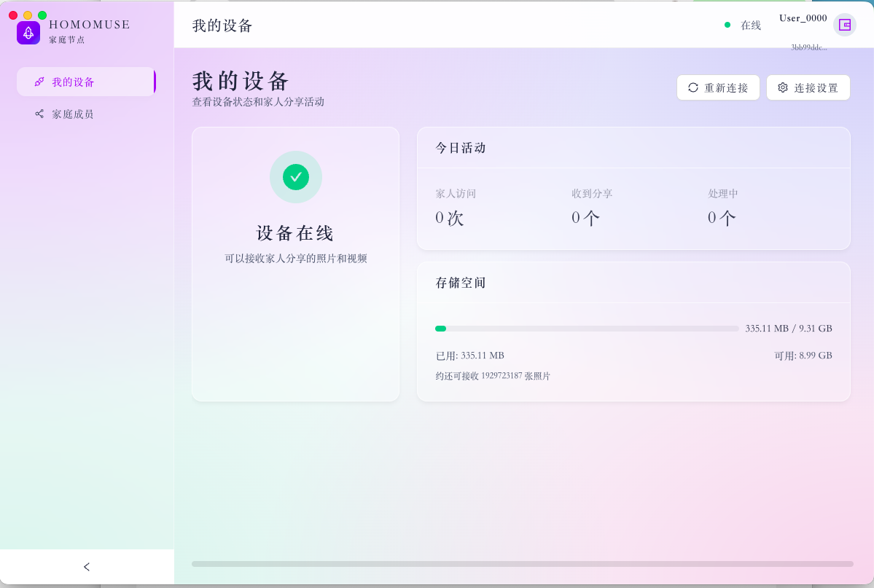The width and height of the screenshot is (874, 588).
Task: Click the horizontal scrollbar at the bottom
Action: click(522, 563)
